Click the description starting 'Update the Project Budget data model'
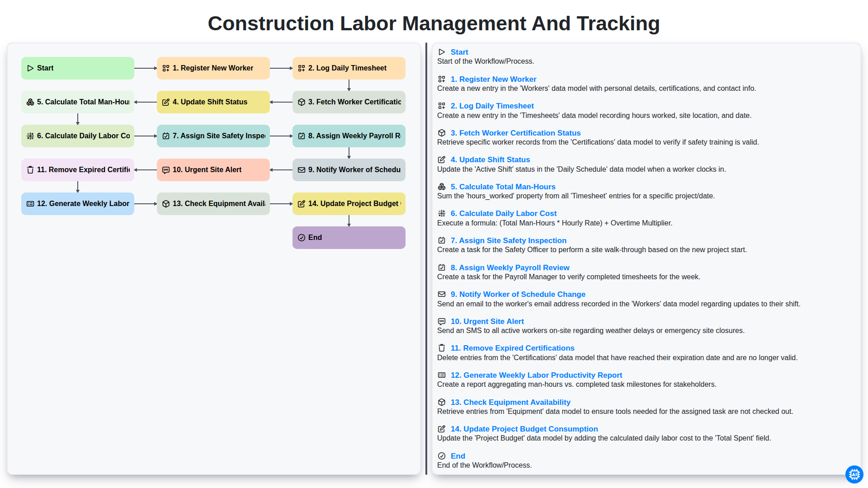The image size is (868, 488). (604, 438)
